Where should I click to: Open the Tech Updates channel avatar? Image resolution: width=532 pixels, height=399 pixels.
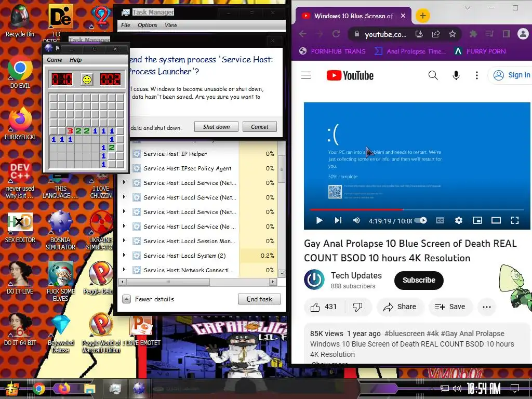pos(314,280)
